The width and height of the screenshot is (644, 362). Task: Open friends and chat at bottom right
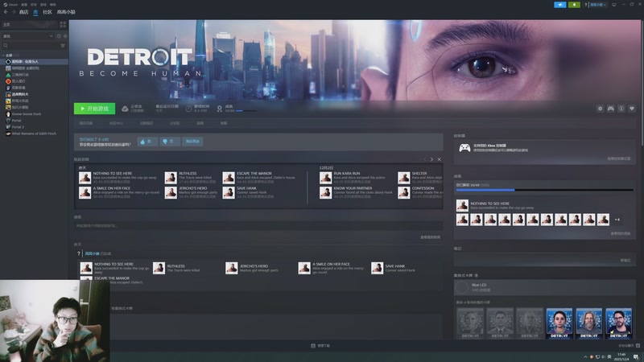pos(629,346)
